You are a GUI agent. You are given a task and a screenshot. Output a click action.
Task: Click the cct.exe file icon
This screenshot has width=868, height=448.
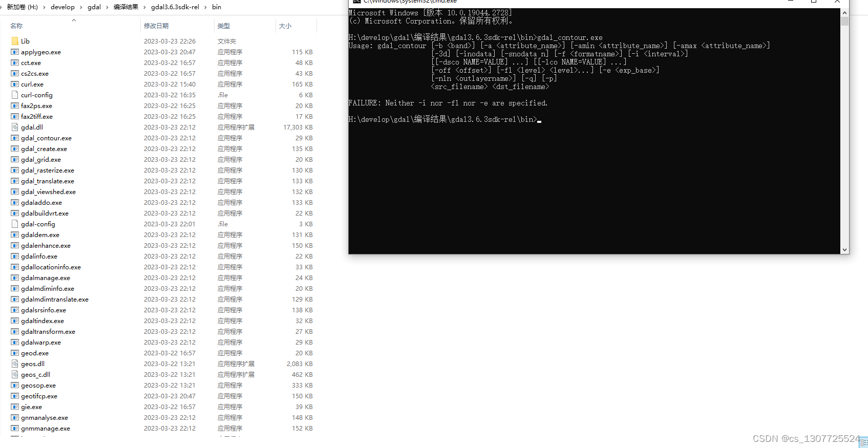click(15, 62)
